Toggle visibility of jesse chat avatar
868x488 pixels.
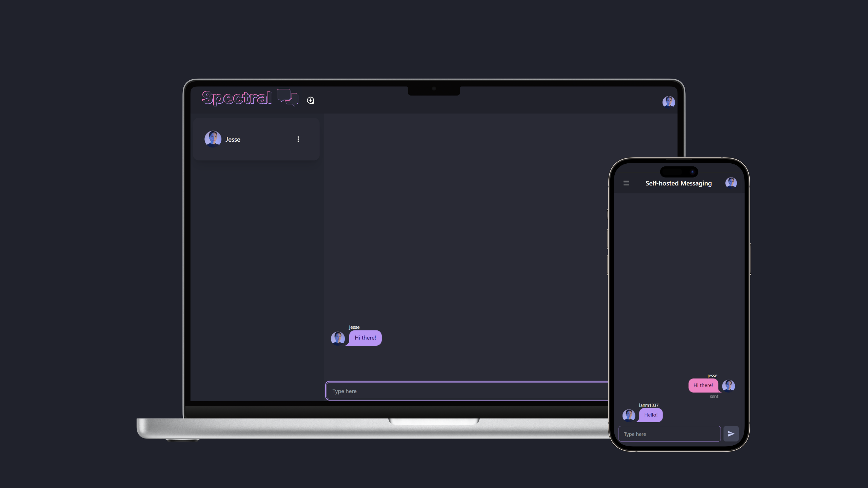point(337,337)
